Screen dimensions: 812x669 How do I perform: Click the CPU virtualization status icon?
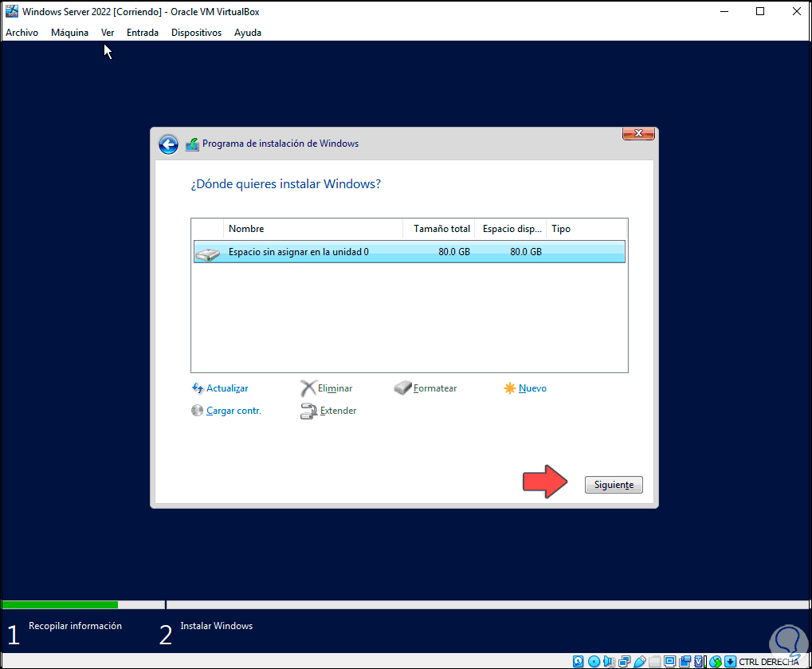click(x=700, y=661)
